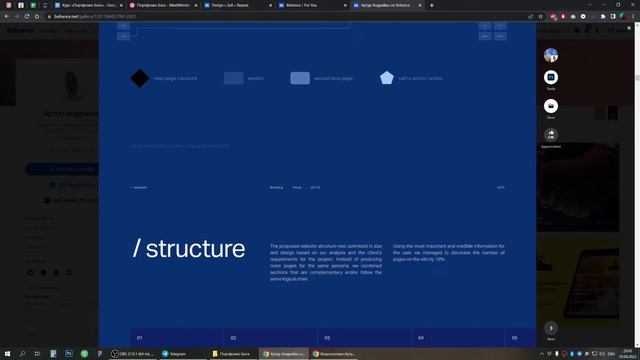The width and height of the screenshot is (640, 360).
Task: Go to next project with arrow button
Action: coord(551,328)
